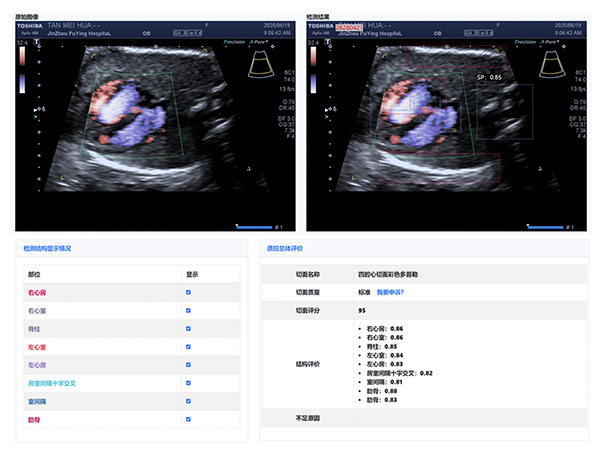Disable the 肋骨 display checkbox
The width and height of the screenshot is (600, 450).
coord(188,419)
